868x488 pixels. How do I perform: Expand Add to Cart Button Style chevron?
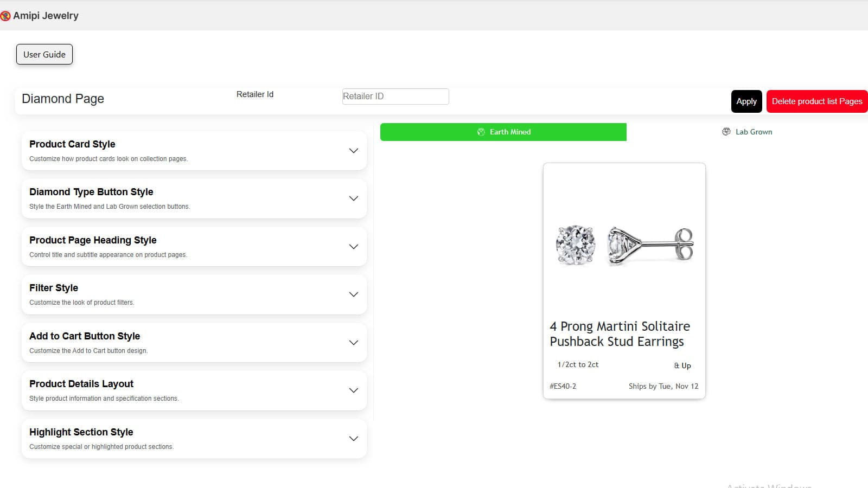(x=354, y=343)
